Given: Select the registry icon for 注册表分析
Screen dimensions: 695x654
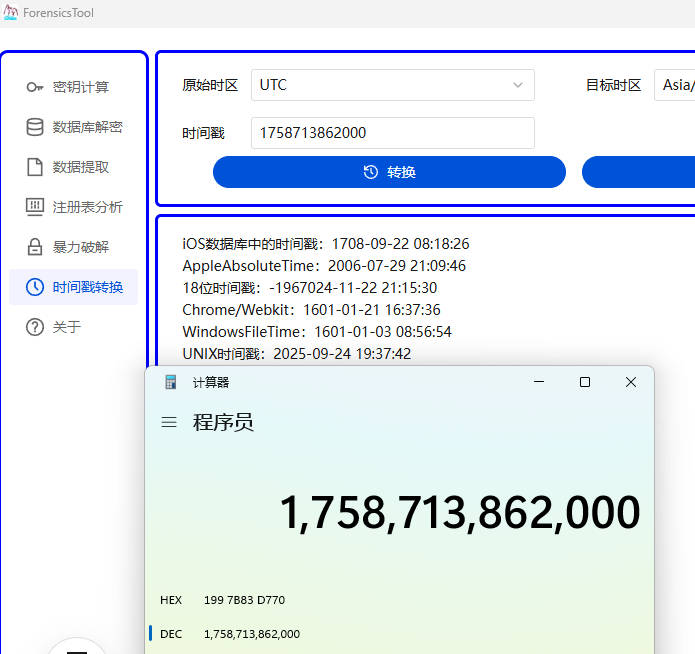Looking at the screenshot, I should (35, 207).
